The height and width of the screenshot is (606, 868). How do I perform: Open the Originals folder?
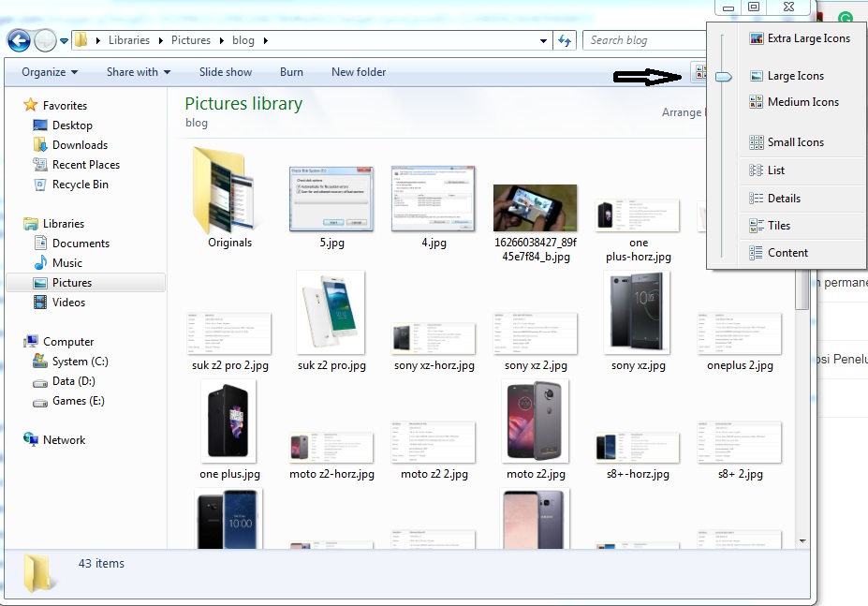pos(229,197)
